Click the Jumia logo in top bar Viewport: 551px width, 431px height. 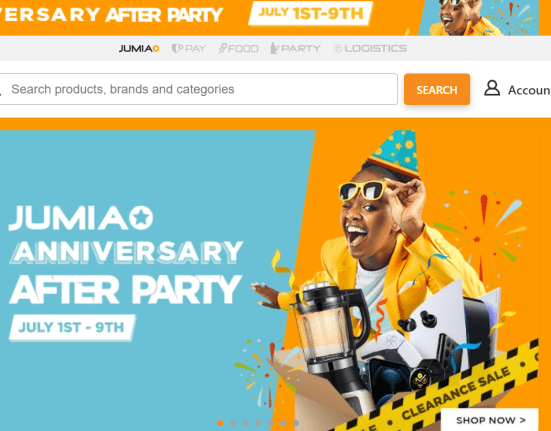[x=139, y=48]
